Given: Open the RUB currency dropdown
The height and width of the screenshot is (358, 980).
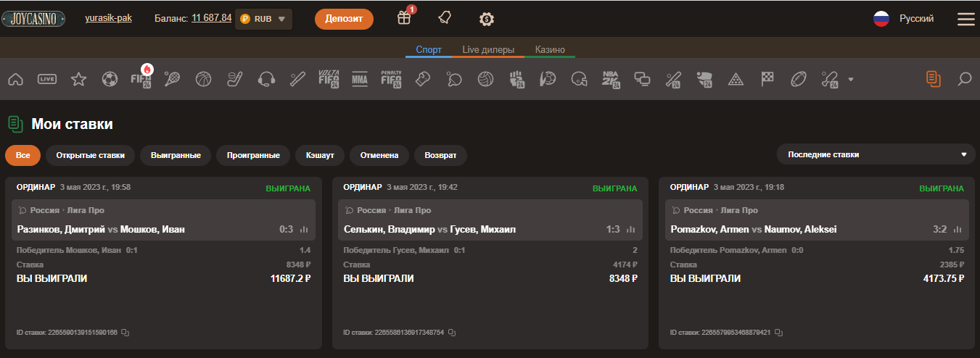Looking at the screenshot, I should pyautogui.click(x=264, y=19).
